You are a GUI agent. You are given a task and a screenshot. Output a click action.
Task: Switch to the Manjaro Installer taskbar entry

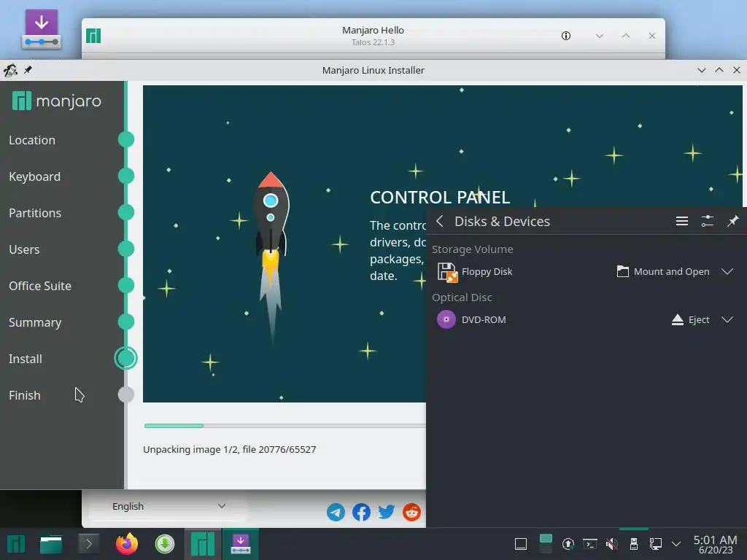coord(241,544)
